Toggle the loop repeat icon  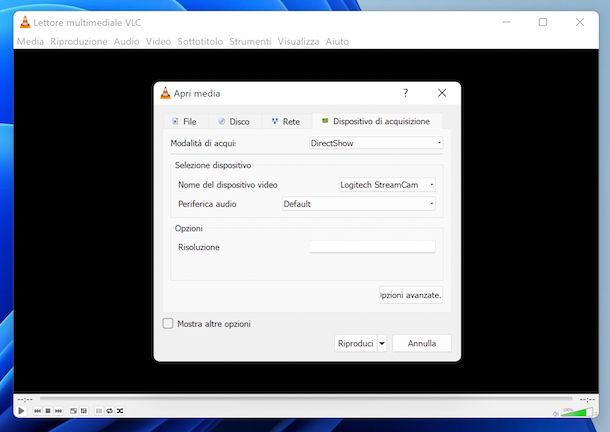109,411
